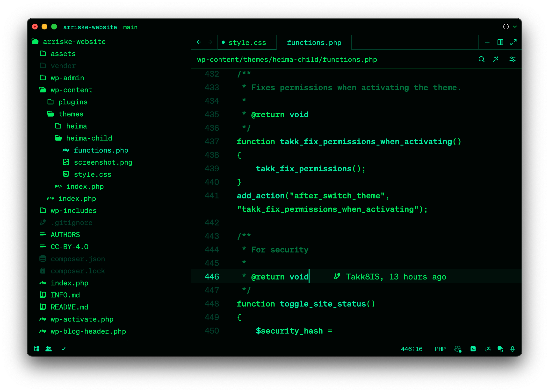
Task: Select the functions.php tab
Action: (x=314, y=42)
